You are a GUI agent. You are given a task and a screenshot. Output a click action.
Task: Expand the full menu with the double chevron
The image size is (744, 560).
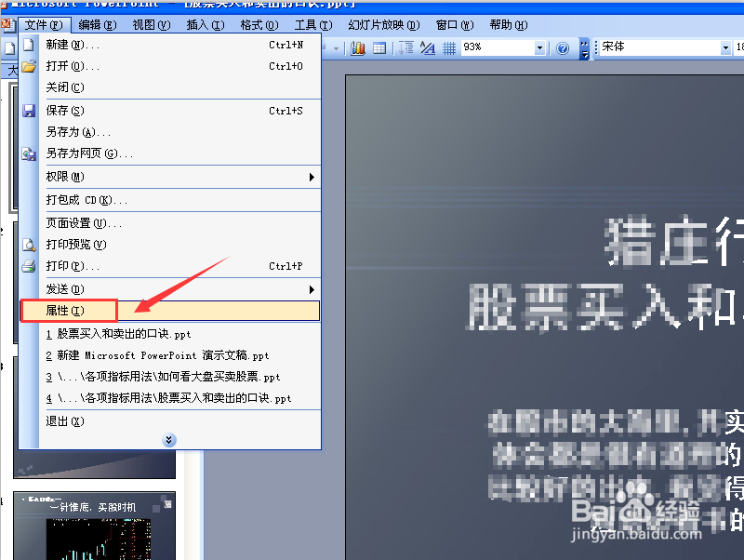(x=169, y=439)
